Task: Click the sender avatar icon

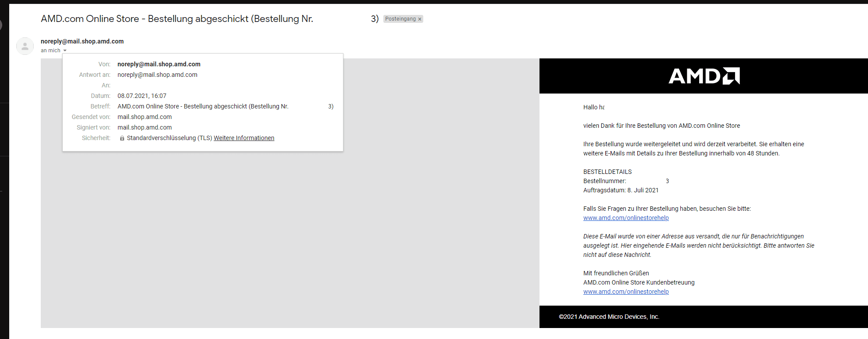Action: [25, 46]
